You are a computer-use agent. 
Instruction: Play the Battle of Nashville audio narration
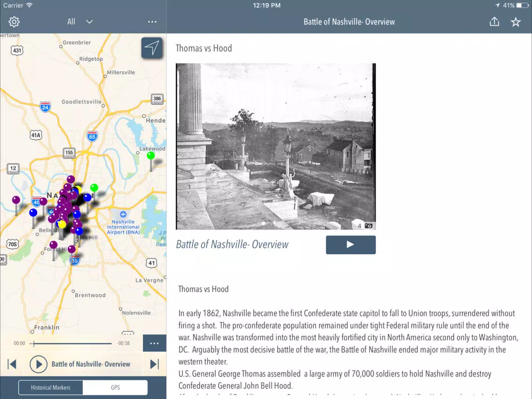point(350,244)
